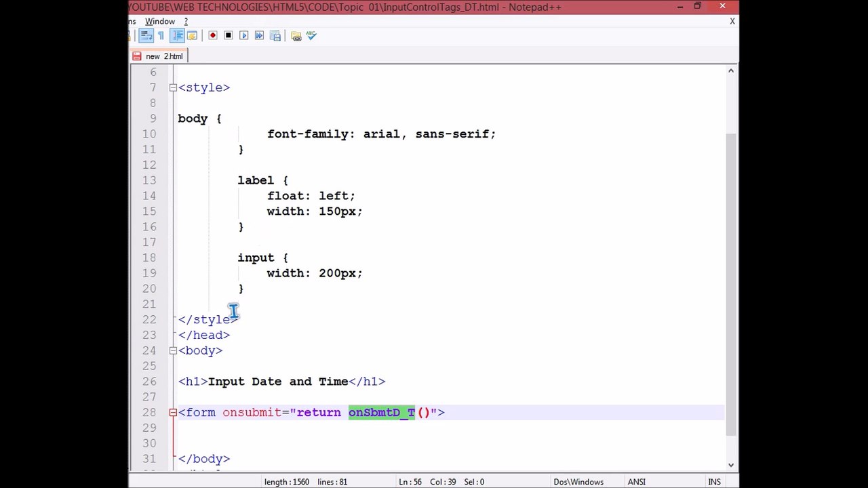Click the linked folder toolbar icon
The width and height of the screenshot is (868, 488).
[296, 35]
